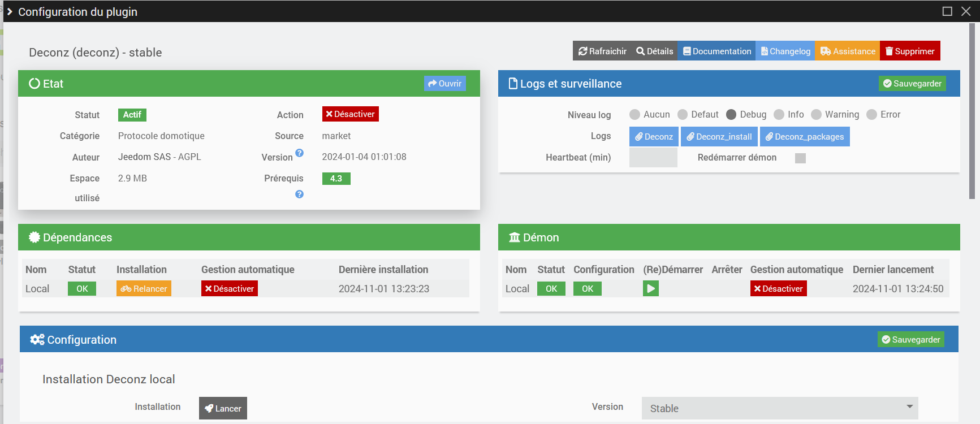Relaunch dependencies installation with Relancer
980x424 pixels.
144,289
